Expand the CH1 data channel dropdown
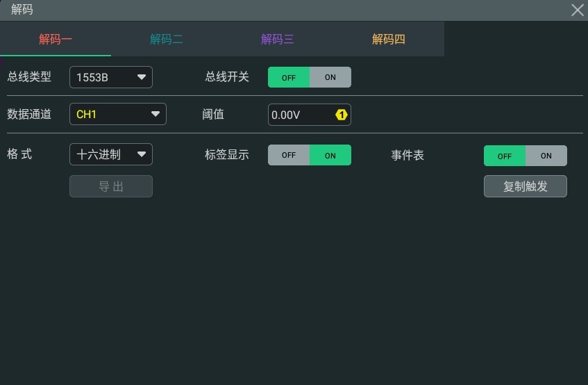Screen dimensions: 588x385 coord(118,114)
